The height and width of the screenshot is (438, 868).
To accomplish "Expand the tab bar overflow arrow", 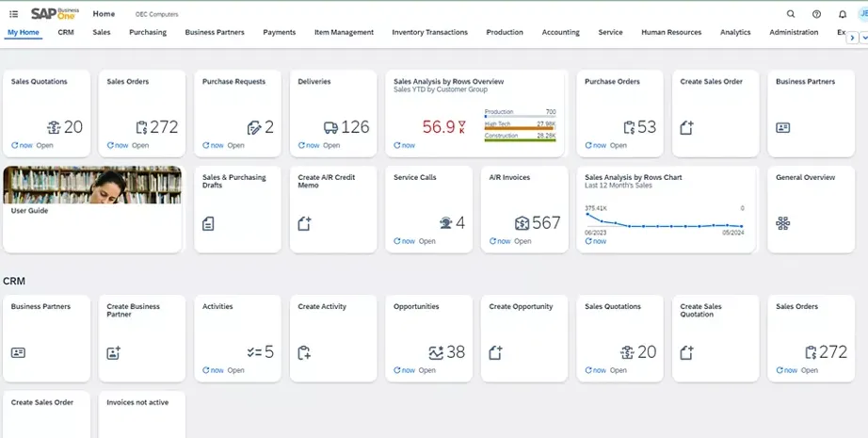I will [x=852, y=38].
